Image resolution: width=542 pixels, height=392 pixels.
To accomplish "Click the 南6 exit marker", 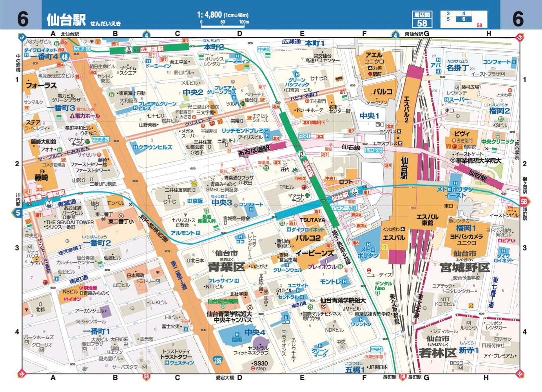I will click(x=355, y=243).
